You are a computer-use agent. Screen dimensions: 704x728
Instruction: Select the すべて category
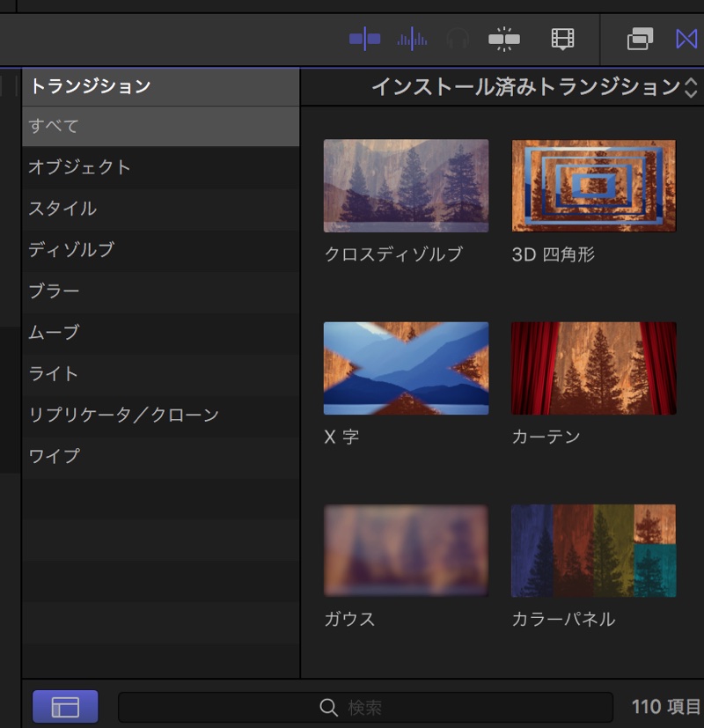pos(160,126)
